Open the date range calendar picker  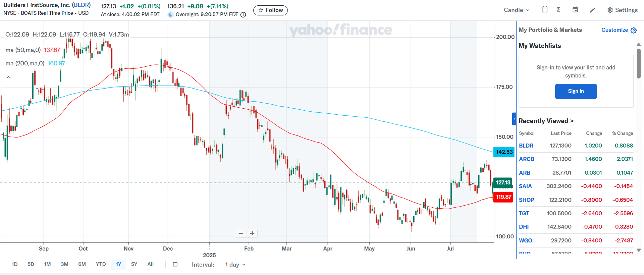(175, 264)
